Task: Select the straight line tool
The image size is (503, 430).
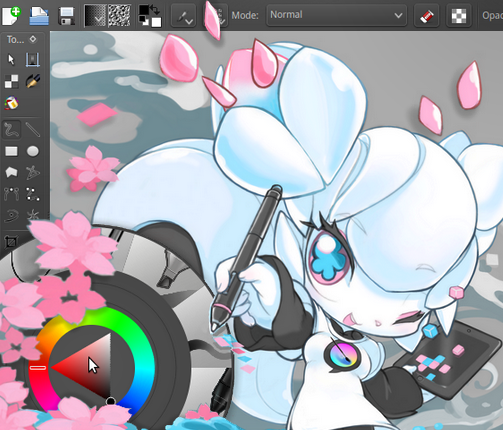Action: [33, 130]
